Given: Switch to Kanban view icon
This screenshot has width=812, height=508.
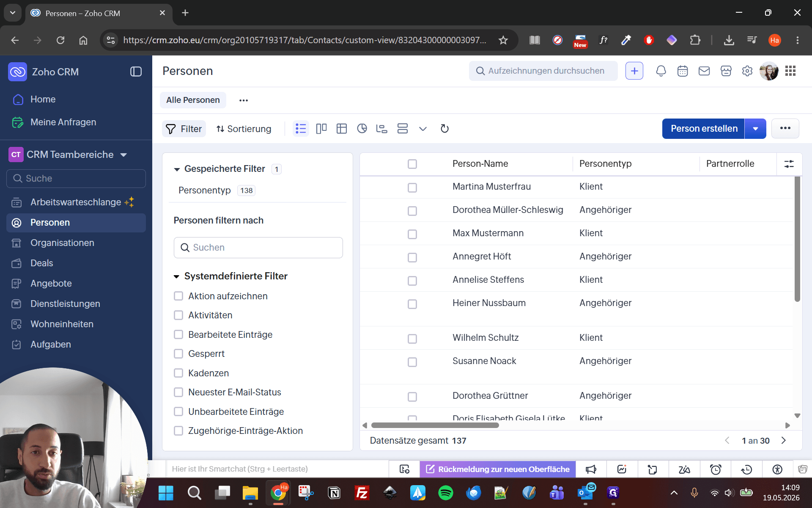Looking at the screenshot, I should coord(321,129).
